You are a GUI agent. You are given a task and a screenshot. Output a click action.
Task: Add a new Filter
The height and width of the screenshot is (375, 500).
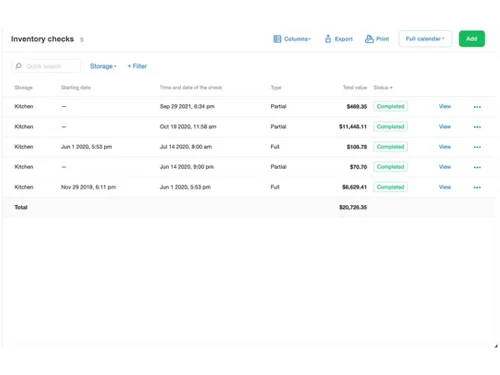(137, 66)
